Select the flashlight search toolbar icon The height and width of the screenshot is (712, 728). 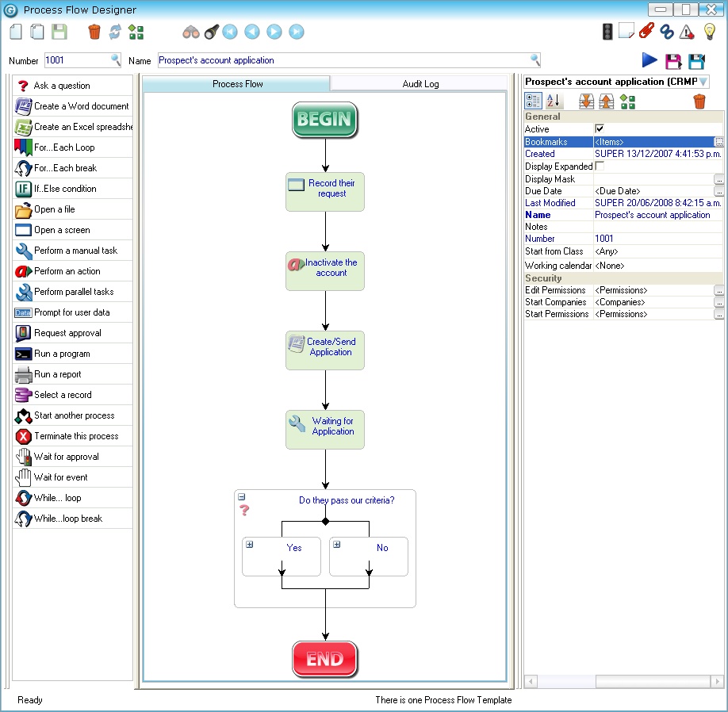coord(212,32)
